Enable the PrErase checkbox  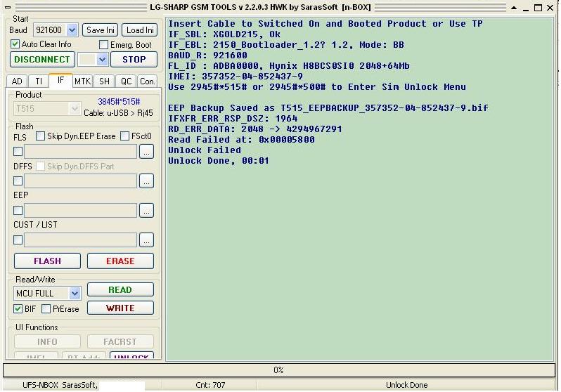[46, 309]
